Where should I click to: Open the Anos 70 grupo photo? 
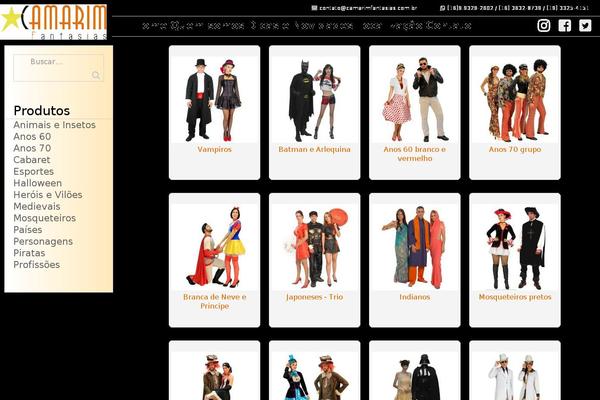(515, 100)
